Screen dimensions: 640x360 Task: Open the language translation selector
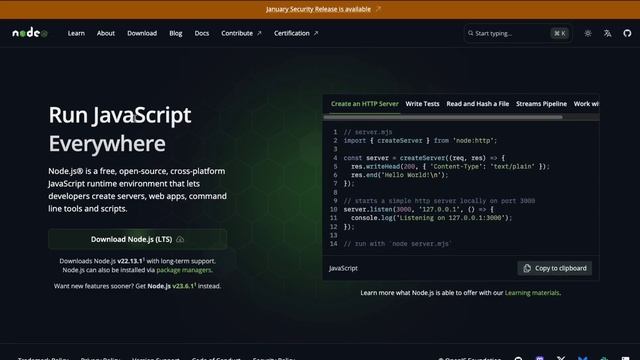[x=607, y=33]
